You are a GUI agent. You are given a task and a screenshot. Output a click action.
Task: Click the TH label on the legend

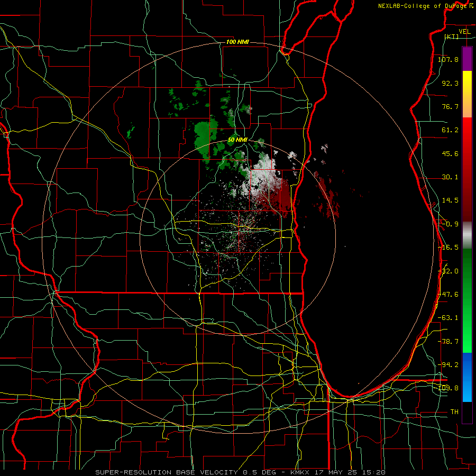[454, 412]
